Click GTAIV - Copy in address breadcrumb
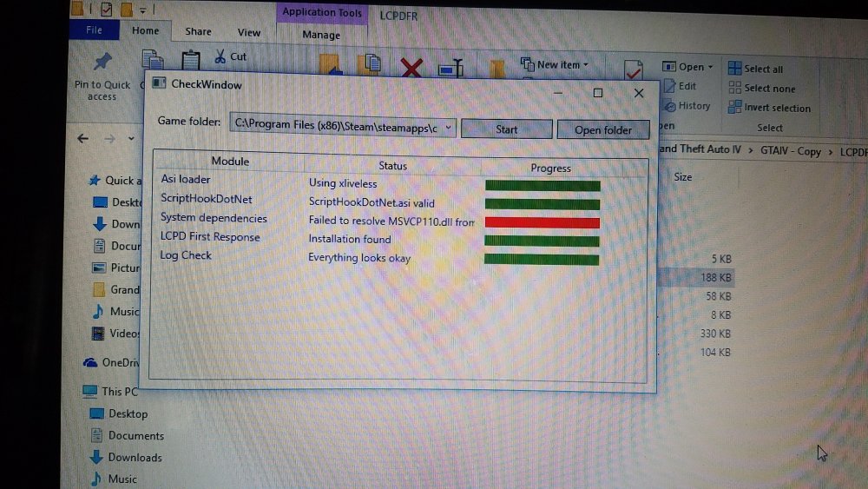This screenshot has height=489, width=868. (x=791, y=150)
